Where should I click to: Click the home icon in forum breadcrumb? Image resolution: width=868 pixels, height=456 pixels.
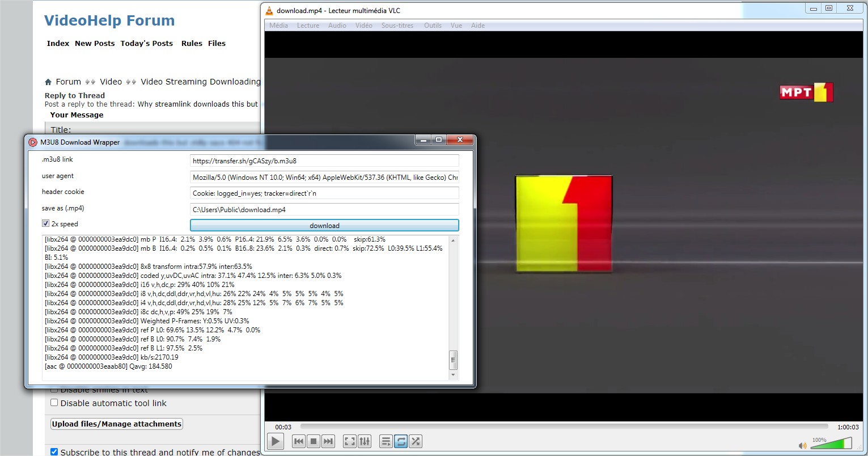[48, 82]
